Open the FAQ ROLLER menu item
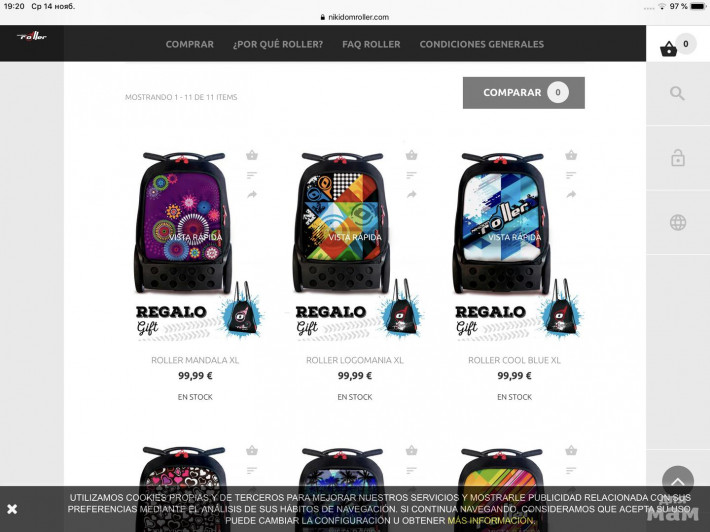The height and width of the screenshot is (532, 710). tap(371, 44)
